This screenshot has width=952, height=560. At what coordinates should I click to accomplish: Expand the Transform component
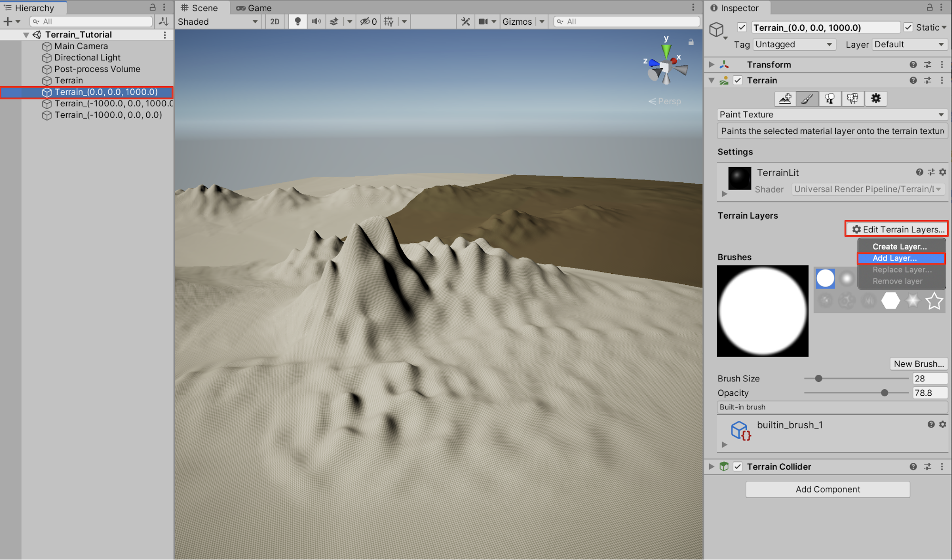tap(711, 65)
